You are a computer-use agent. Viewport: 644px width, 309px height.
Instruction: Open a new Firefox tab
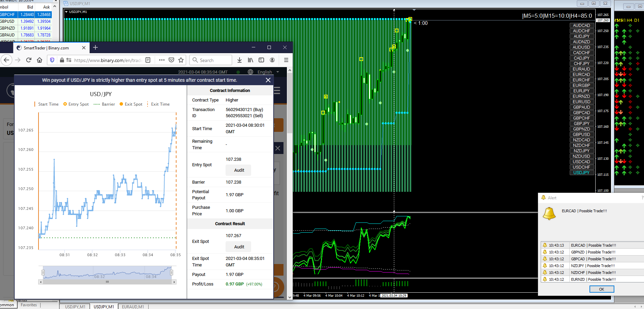tap(95, 48)
